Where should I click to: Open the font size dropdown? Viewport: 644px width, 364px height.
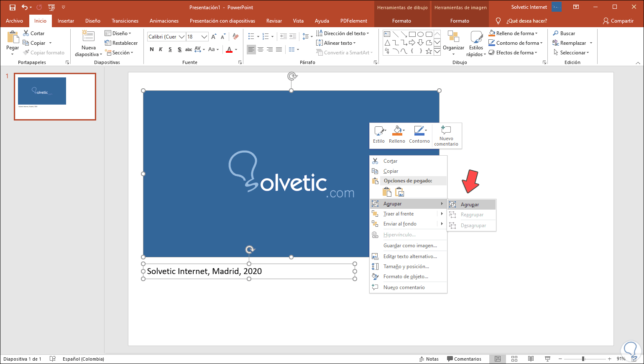coord(204,37)
